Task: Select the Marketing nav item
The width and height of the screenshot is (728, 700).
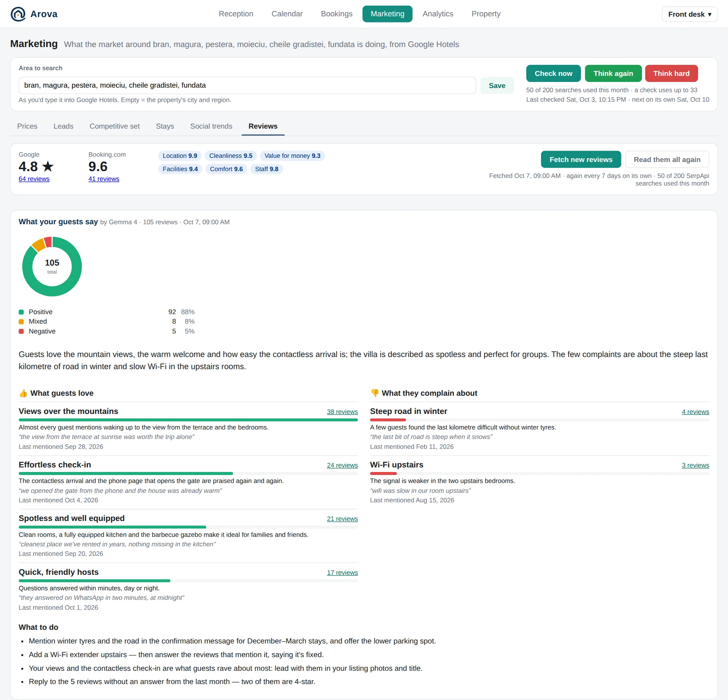Action: 387,14
